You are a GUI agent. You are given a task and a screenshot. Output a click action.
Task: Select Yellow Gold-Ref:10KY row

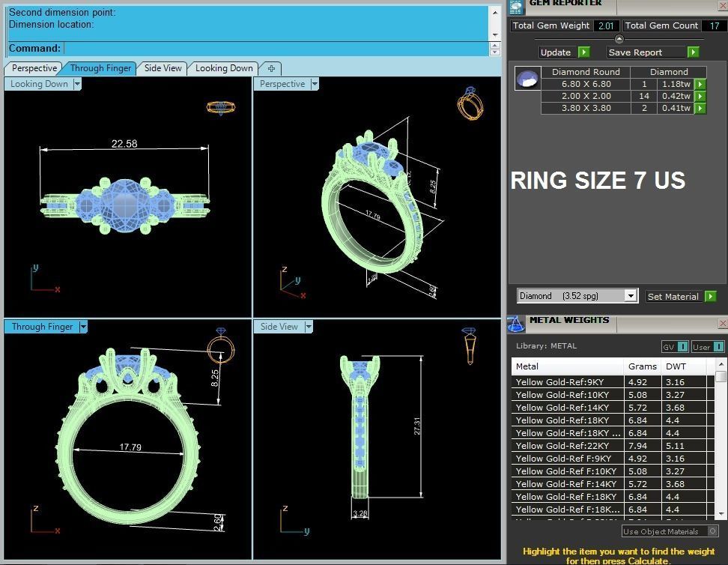tap(612, 394)
